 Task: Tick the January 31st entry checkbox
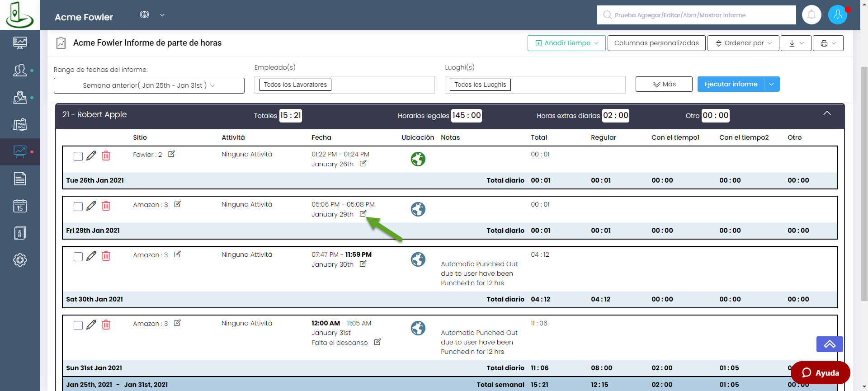pos(78,325)
